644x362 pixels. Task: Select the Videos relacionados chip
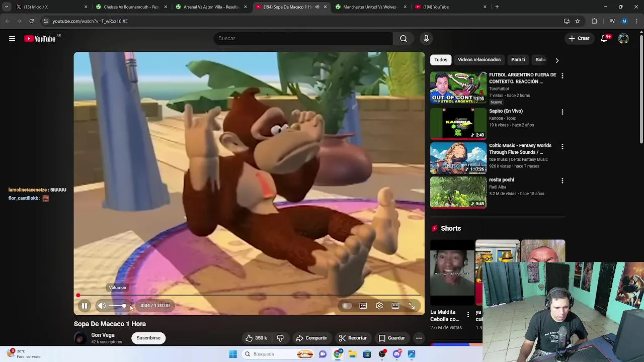point(479,60)
